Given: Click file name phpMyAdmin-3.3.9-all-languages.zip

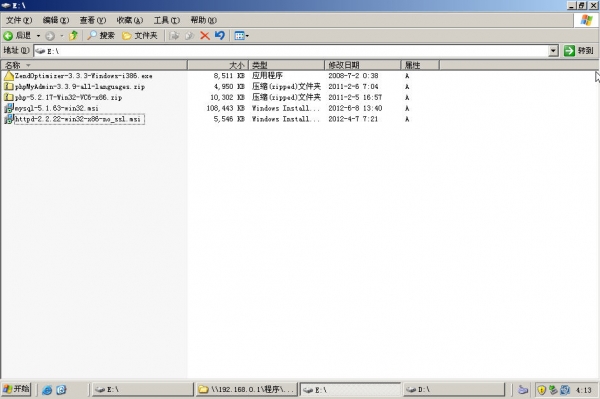Looking at the screenshot, I should [80, 86].
